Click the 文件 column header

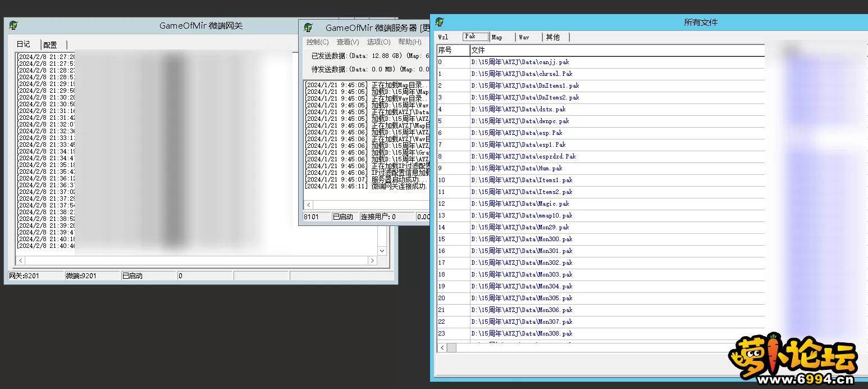617,51
